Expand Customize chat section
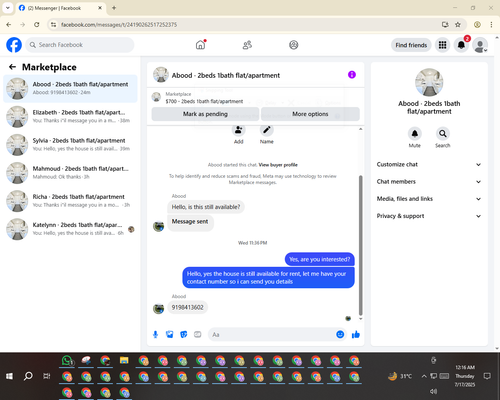500x400 pixels. coord(429,164)
